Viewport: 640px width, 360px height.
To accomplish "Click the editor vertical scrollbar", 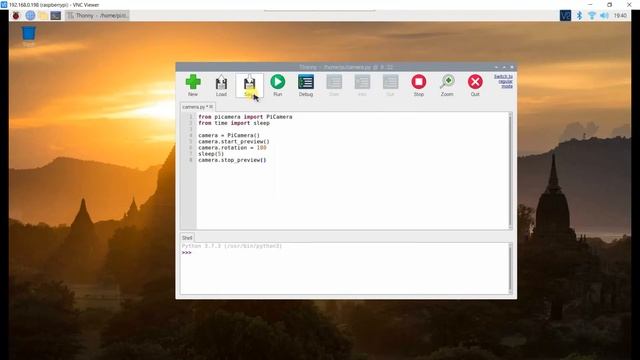I will point(510,171).
